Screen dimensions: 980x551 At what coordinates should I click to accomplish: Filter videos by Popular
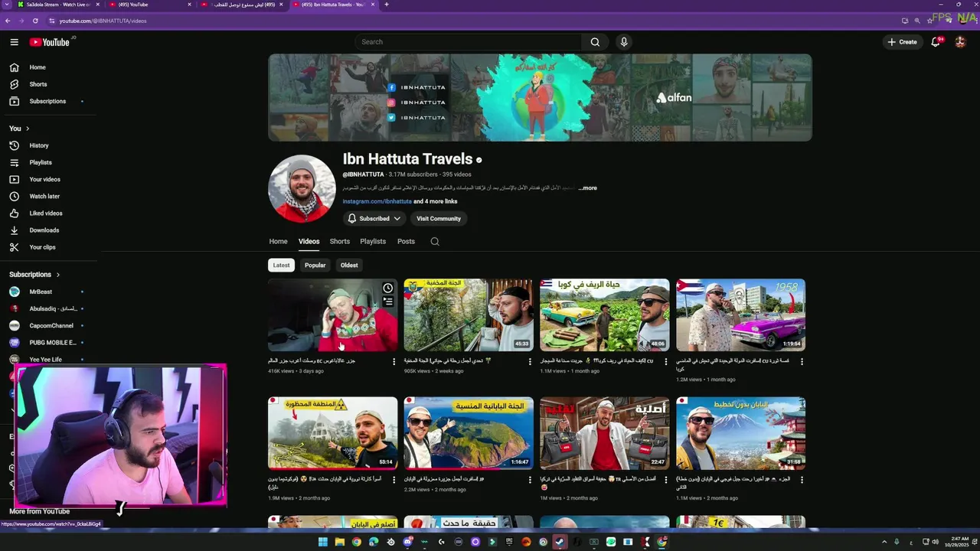pos(315,266)
